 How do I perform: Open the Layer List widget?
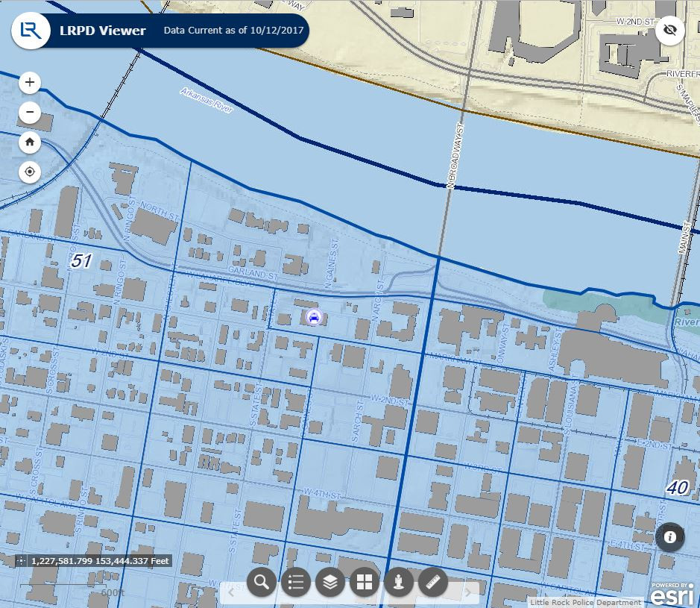330,582
